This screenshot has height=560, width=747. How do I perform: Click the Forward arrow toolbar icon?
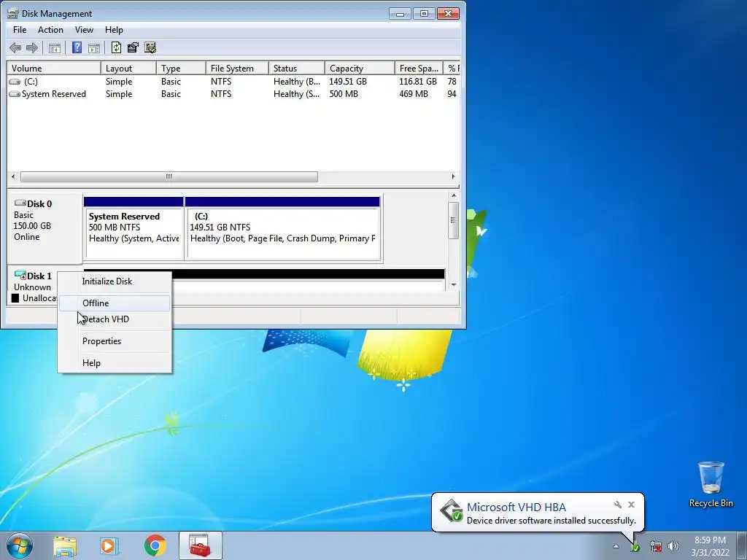(x=32, y=47)
